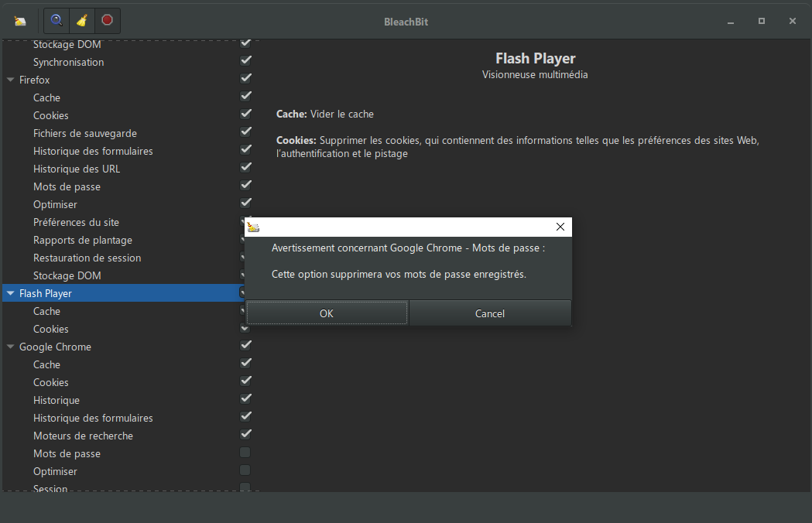
Task: Uncheck Google Chrome Cache checkbox
Action: pos(245,363)
